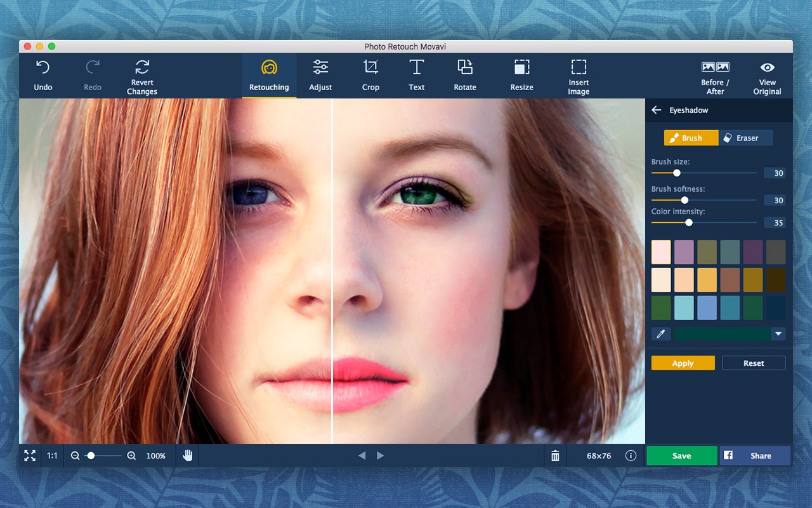Choose the light blue eyeshadow swatch
The height and width of the screenshot is (508, 812).
pyautogui.click(x=684, y=307)
